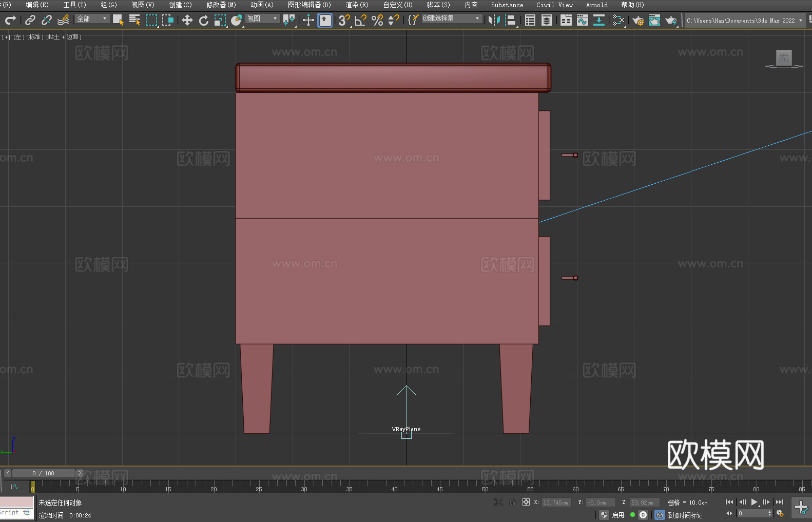Click the viewport [左] view label
The height and width of the screenshot is (522, 812).
click(x=18, y=37)
